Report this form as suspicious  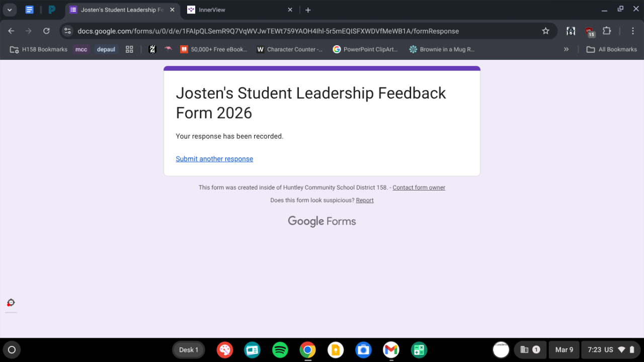click(x=365, y=200)
